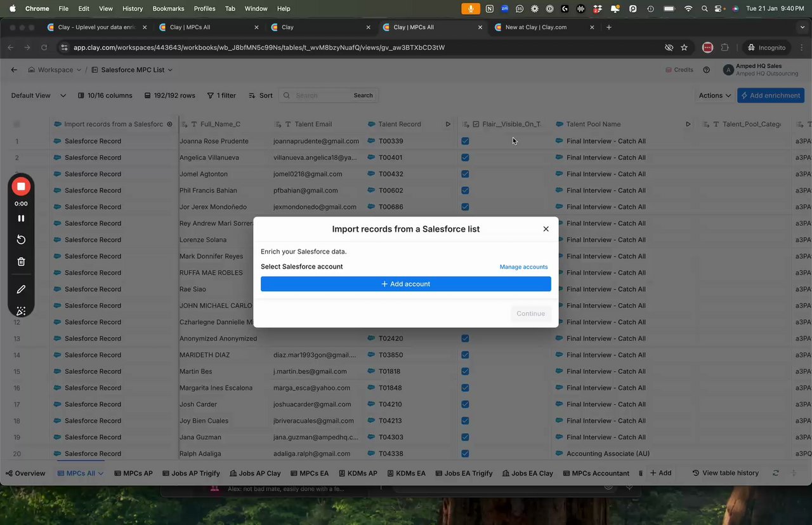Close the Import records from Salesforce dialog
812x525 pixels.
click(x=546, y=229)
